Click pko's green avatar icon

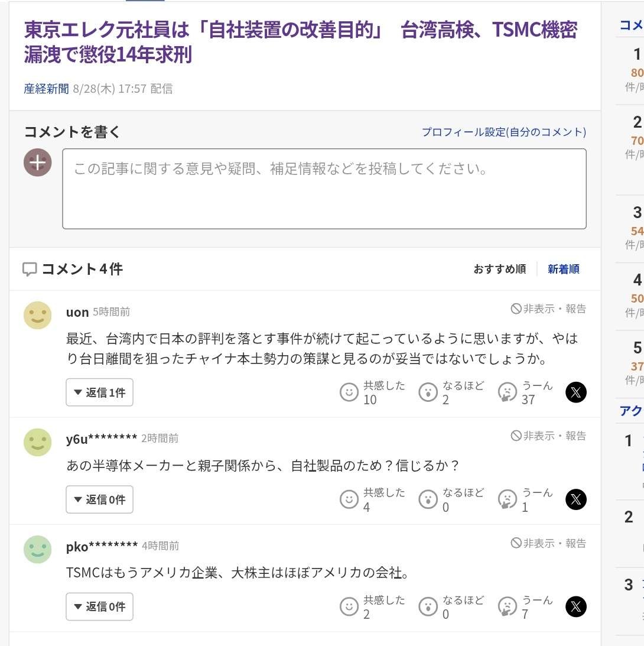pyautogui.click(x=38, y=550)
